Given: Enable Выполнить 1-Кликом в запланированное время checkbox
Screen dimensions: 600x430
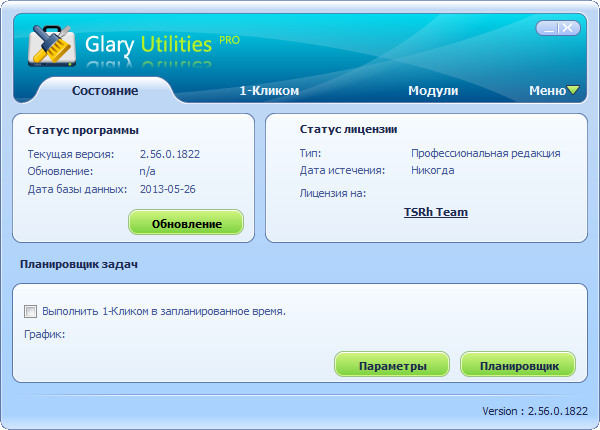Looking at the screenshot, I should pyautogui.click(x=31, y=311).
